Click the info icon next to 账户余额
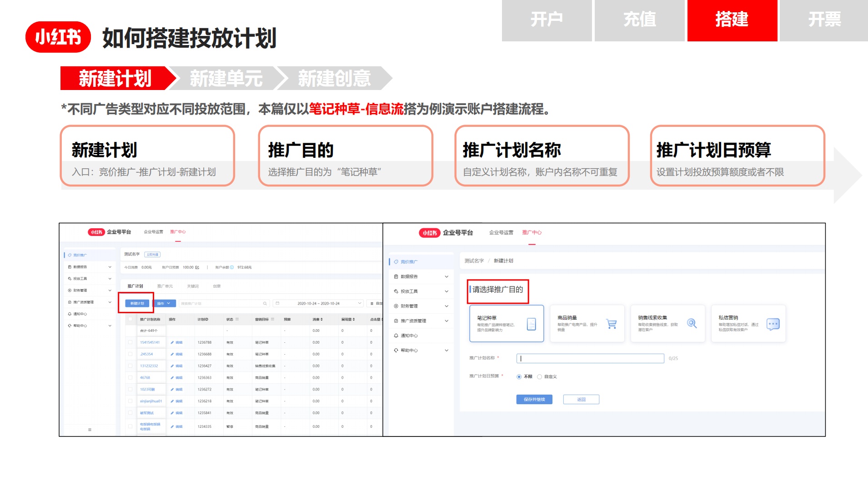Viewport: 868px width, 486px height. pos(231,267)
